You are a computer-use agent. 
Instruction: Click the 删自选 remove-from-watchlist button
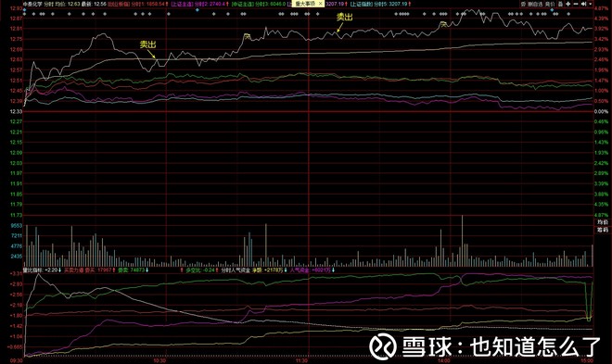click(x=536, y=4)
